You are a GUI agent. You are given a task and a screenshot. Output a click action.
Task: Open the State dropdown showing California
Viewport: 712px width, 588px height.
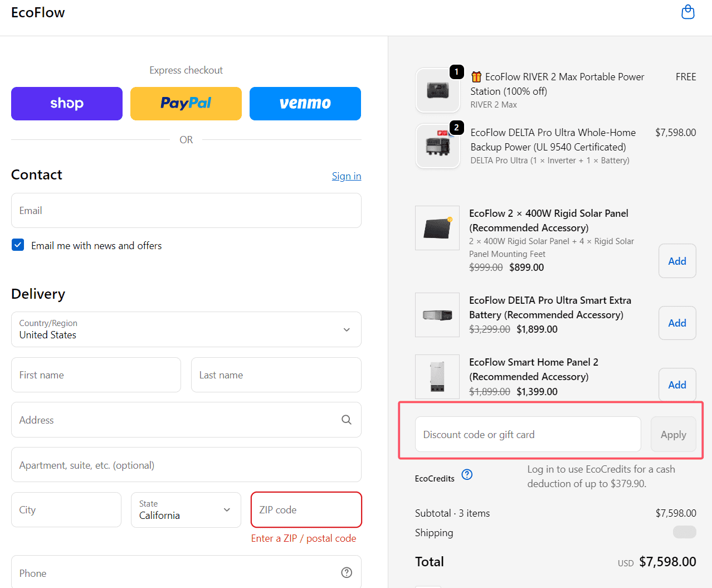coord(186,510)
